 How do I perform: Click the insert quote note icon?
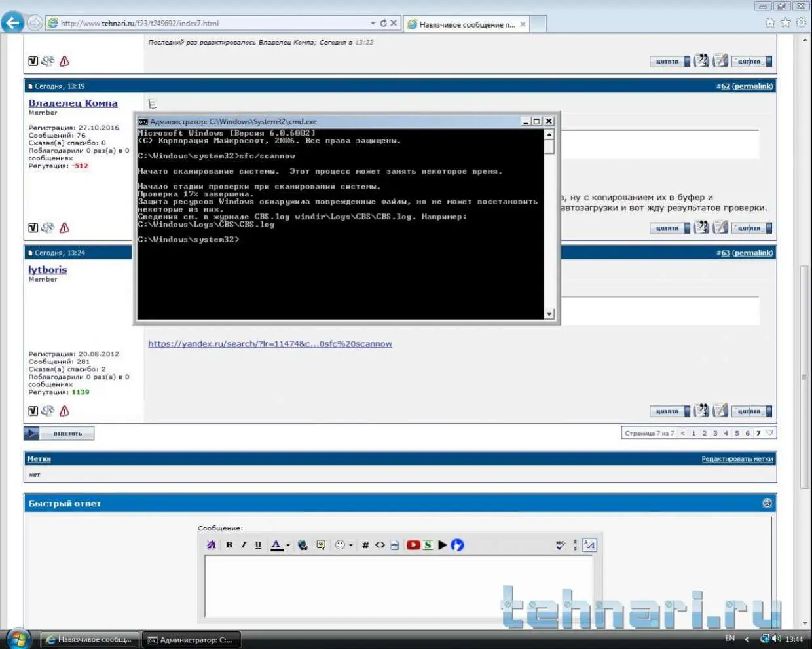point(321,545)
